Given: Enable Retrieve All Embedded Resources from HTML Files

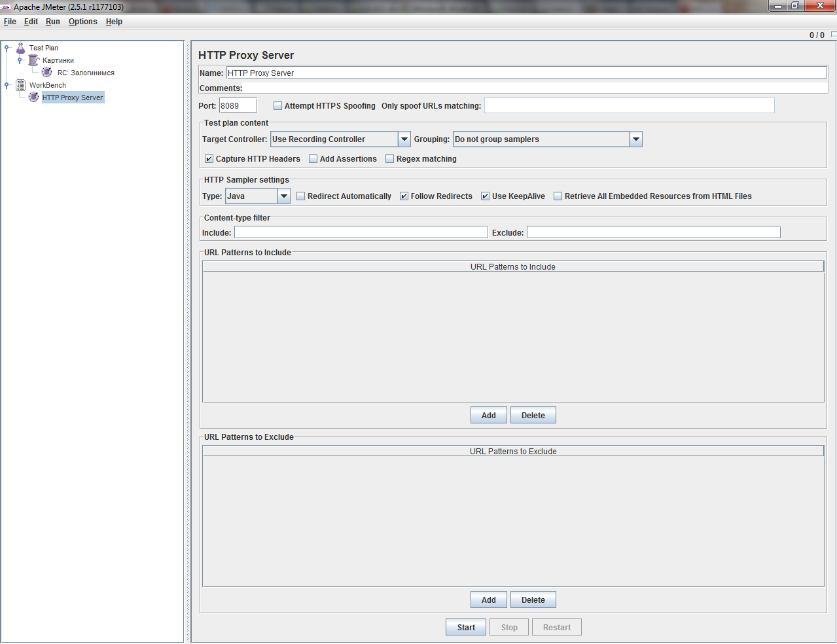Looking at the screenshot, I should click(x=558, y=196).
